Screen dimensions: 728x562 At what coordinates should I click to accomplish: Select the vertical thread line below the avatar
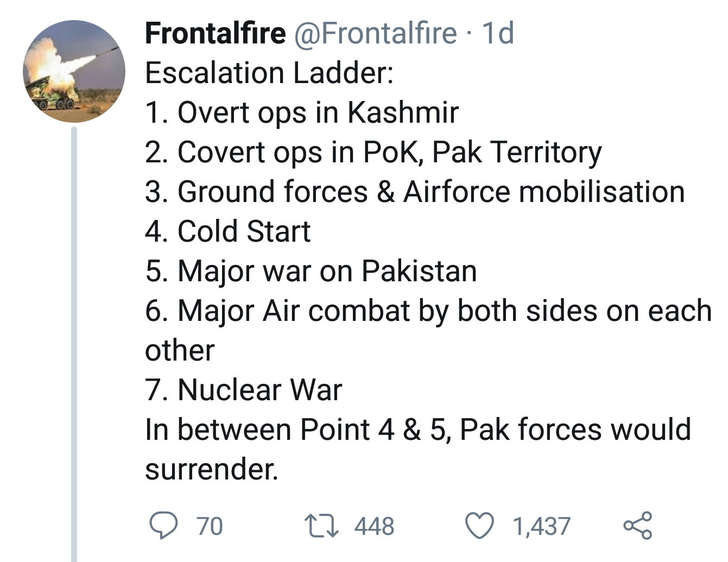74,344
